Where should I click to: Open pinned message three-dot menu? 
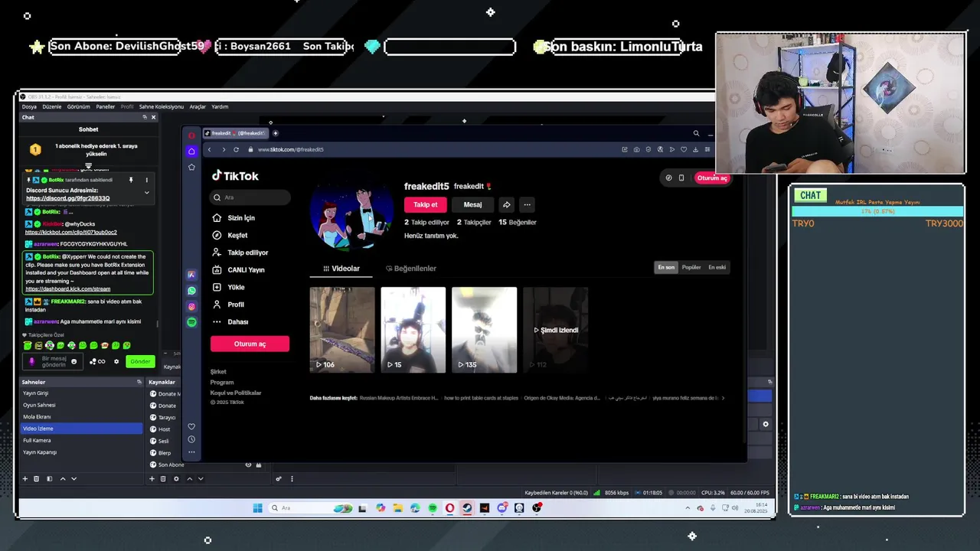tap(147, 180)
